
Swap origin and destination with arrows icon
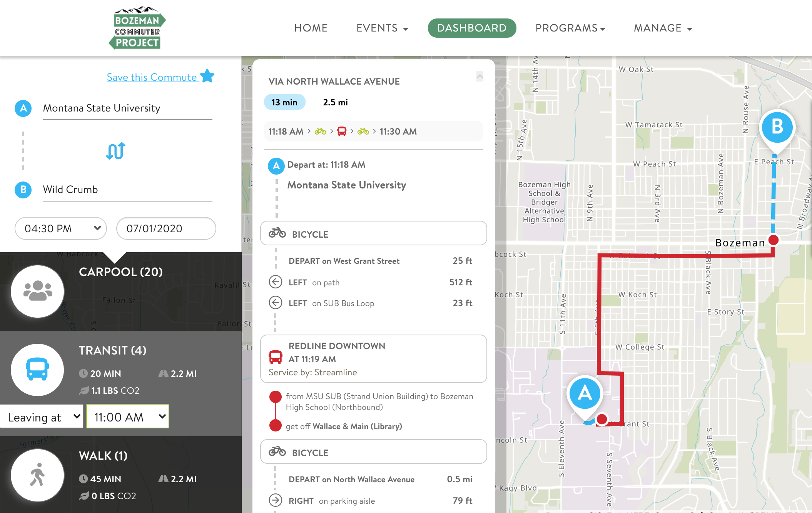coord(115,151)
